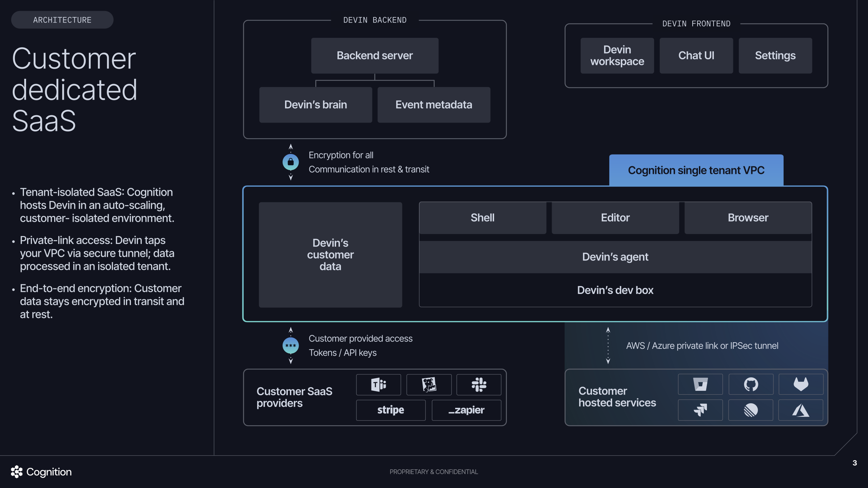Click the Tokens / API keys icon
868x488 pixels.
(x=290, y=345)
